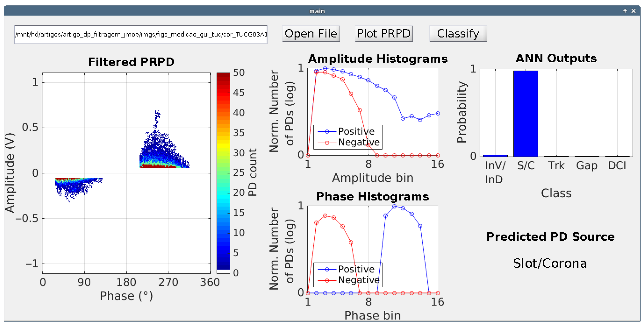Click the Positive entry in the phase legend

pos(356,269)
